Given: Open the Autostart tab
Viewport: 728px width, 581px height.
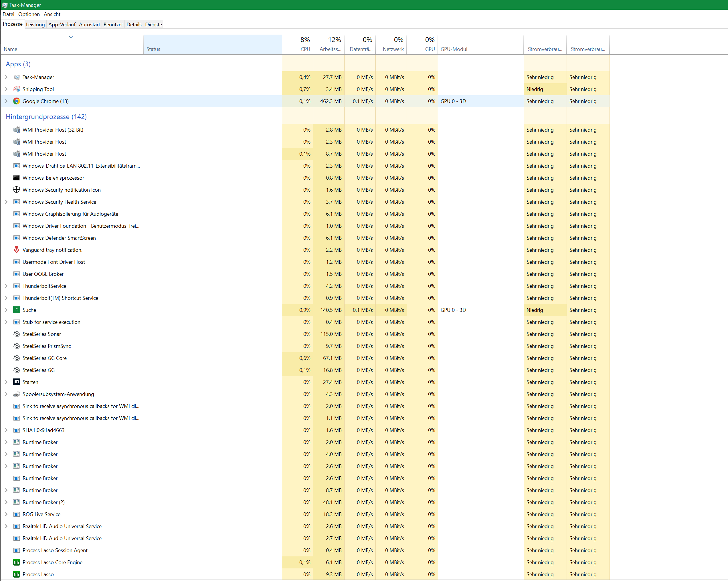Looking at the screenshot, I should (89, 24).
